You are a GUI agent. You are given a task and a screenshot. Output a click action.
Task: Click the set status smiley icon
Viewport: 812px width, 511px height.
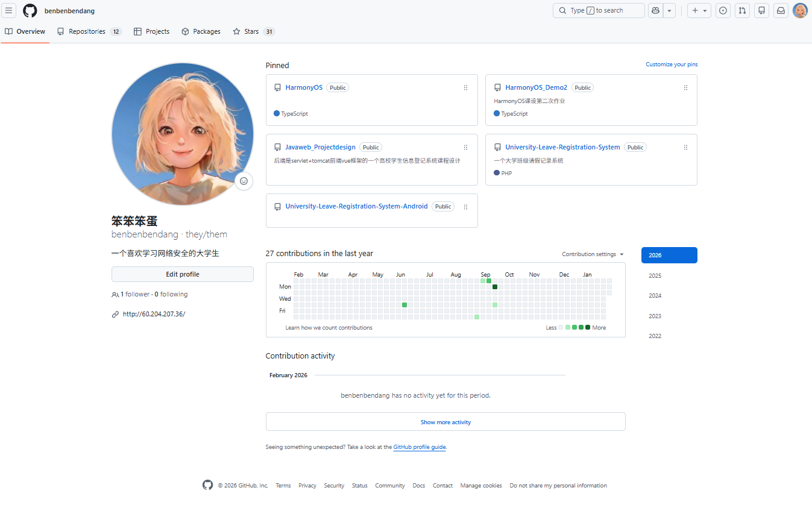(x=244, y=181)
